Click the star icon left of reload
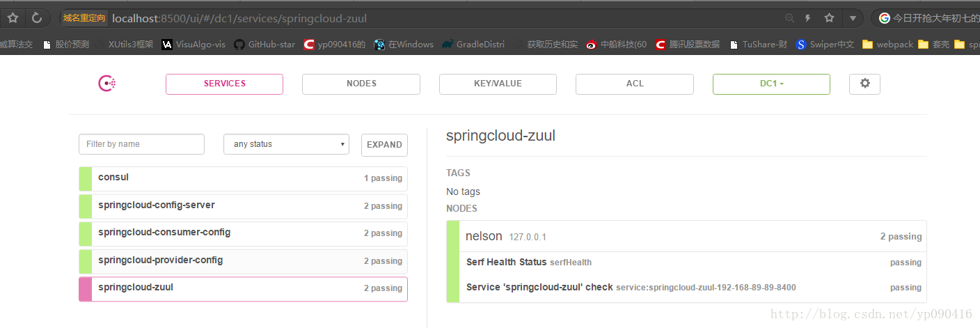Image resolution: width=980 pixels, height=328 pixels. (13, 18)
